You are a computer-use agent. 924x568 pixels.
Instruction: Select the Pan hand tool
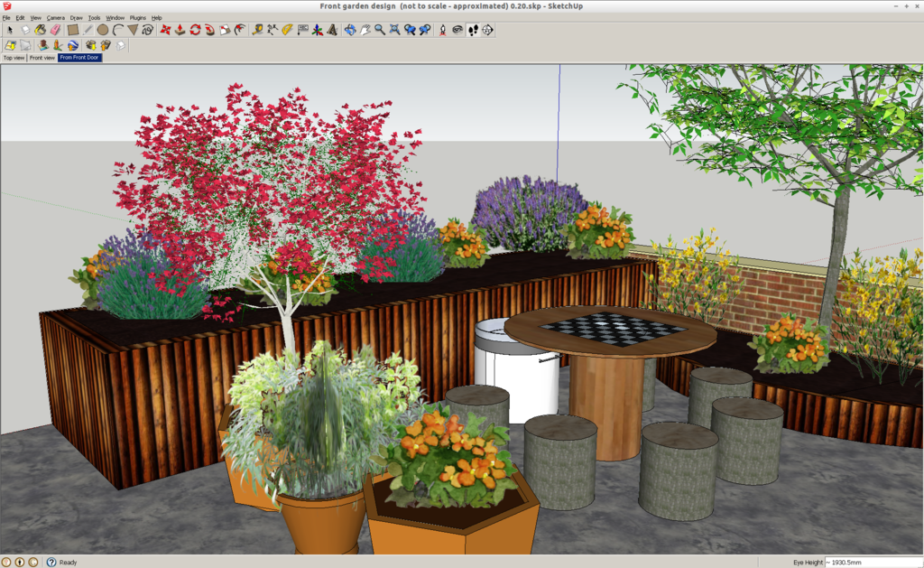pos(365,30)
